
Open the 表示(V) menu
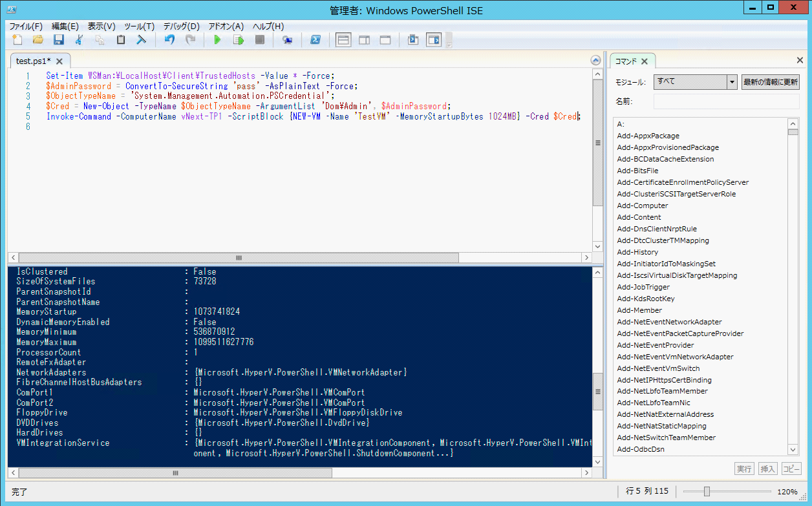click(x=101, y=26)
